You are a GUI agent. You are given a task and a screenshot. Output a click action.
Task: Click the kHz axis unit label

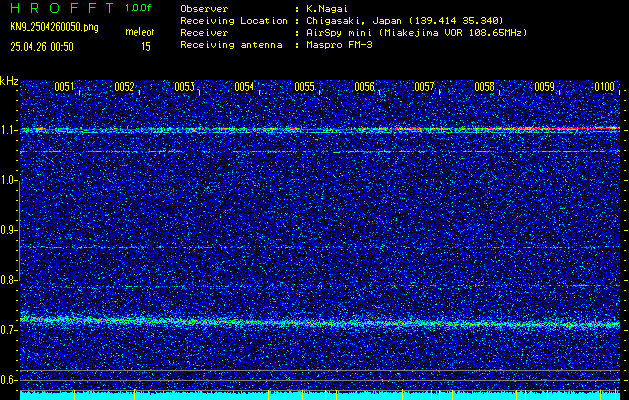point(9,81)
